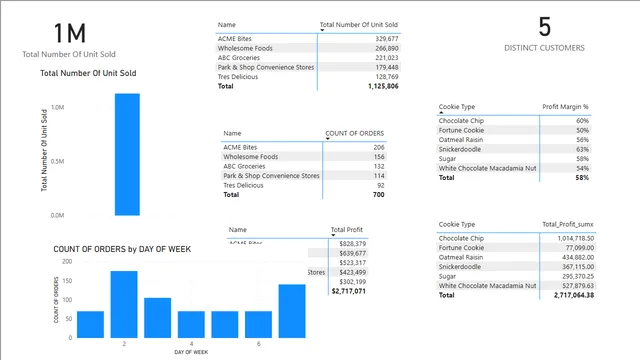640x360 pixels.
Task: Click the 156 orders value
Action: [379, 157]
